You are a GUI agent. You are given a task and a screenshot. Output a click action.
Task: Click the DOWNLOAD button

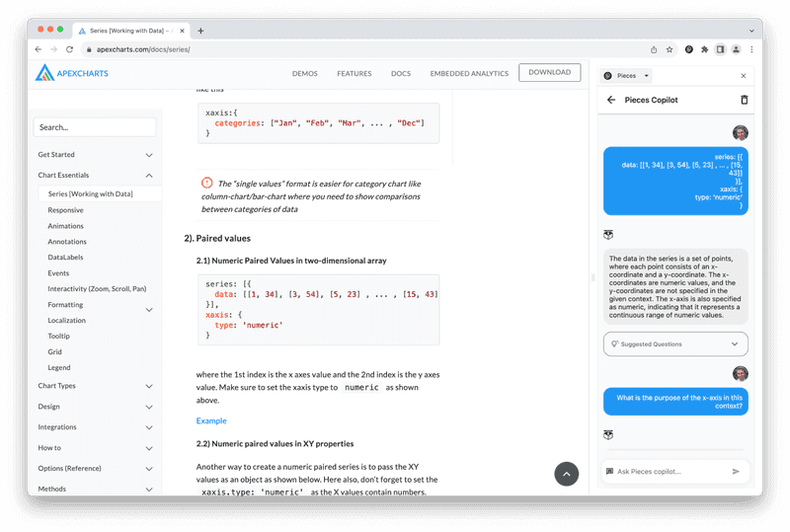[x=550, y=73]
